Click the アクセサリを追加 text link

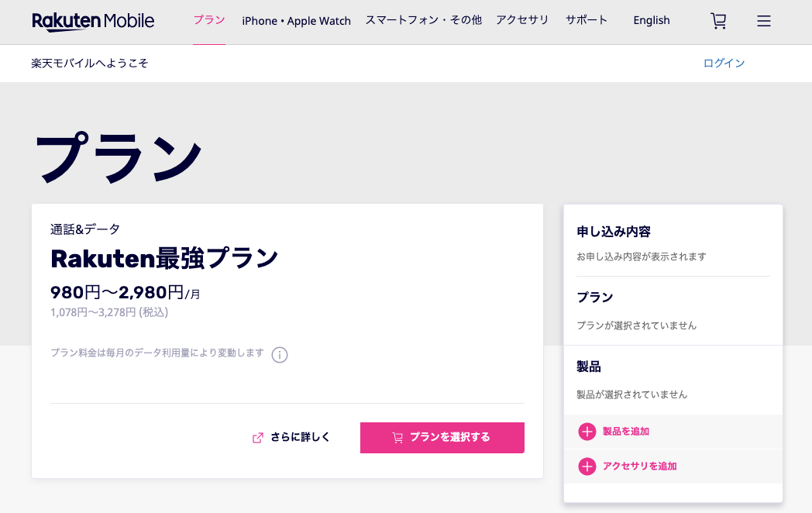point(640,467)
